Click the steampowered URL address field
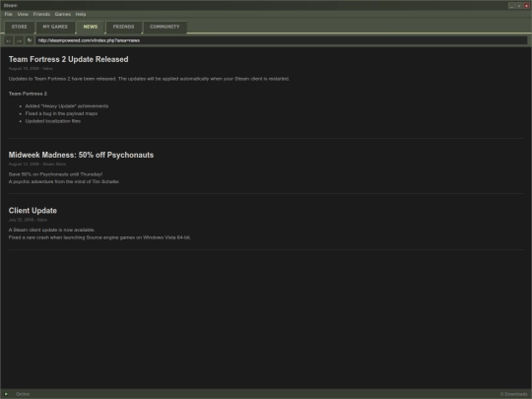 [x=281, y=40]
